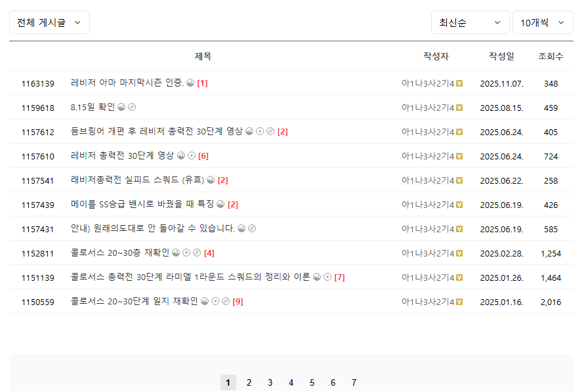Screen dimensions: 588x391
Task: Click the gold badge icon beside author on 2025.11.07. row
Action: (x=460, y=83)
